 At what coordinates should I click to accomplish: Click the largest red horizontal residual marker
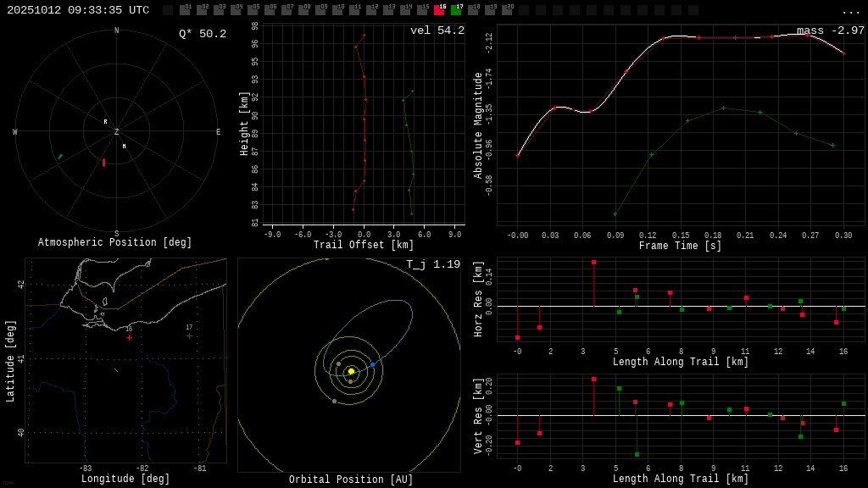tap(593, 263)
